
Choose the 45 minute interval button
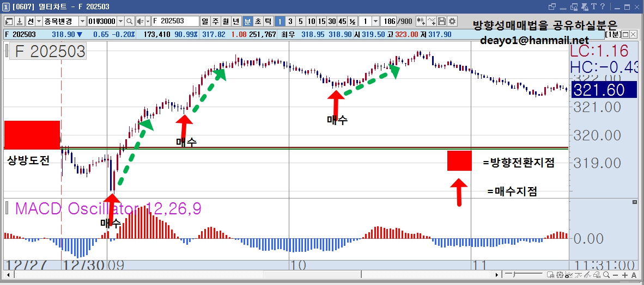[343, 21]
